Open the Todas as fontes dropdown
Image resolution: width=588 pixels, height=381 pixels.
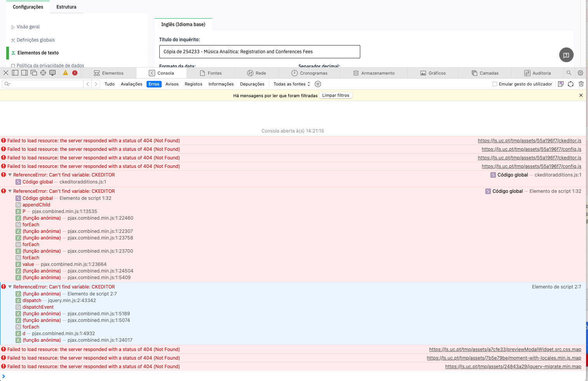[x=291, y=84]
